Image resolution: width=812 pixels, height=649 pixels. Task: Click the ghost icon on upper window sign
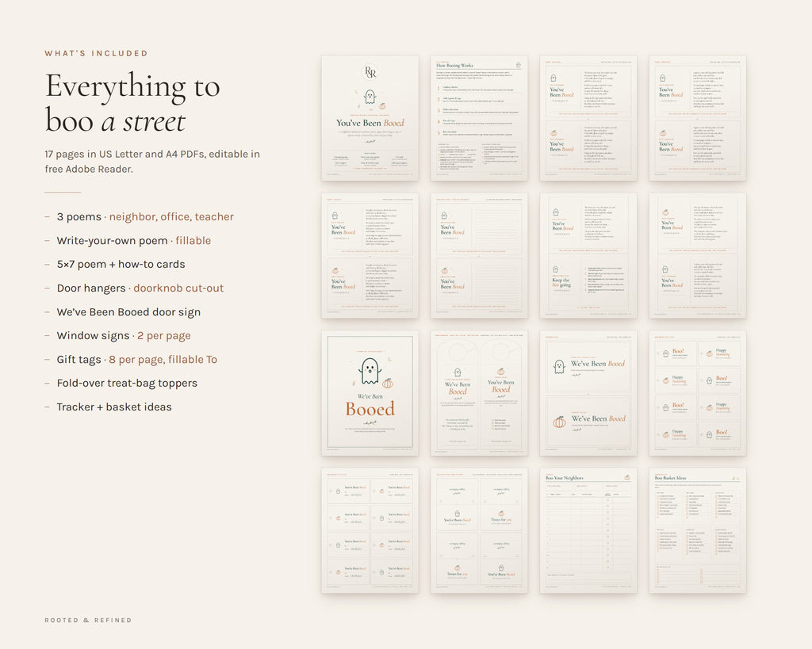click(559, 367)
